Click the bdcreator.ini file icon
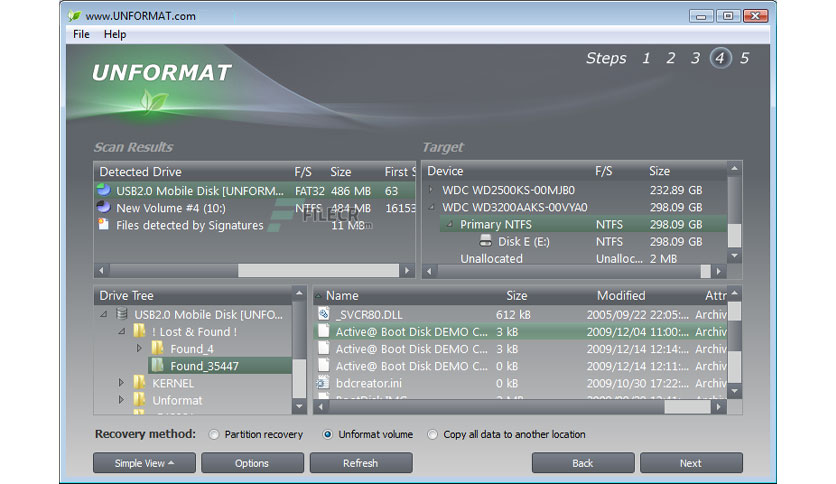The width and height of the screenshot is (836, 484). (323, 382)
